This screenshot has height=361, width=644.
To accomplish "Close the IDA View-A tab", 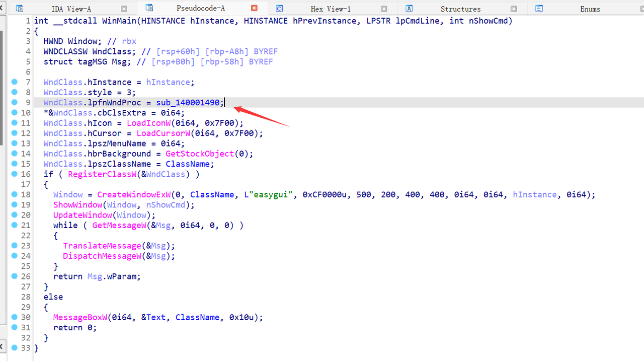I will (124, 9).
